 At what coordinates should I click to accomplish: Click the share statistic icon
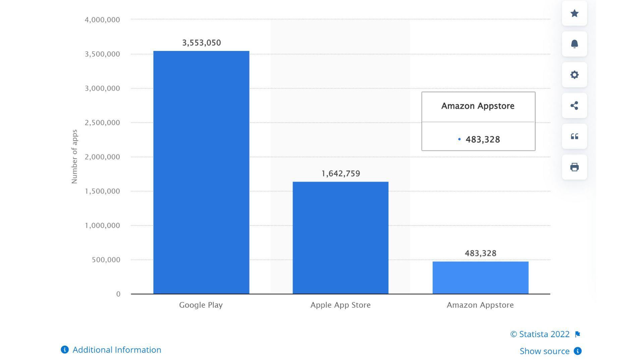pos(574,106)
